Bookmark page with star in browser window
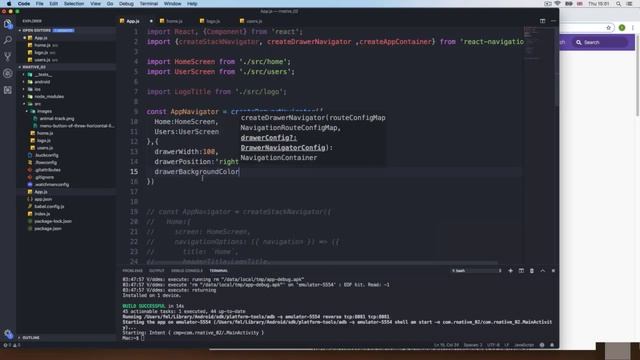 point(609,28)
